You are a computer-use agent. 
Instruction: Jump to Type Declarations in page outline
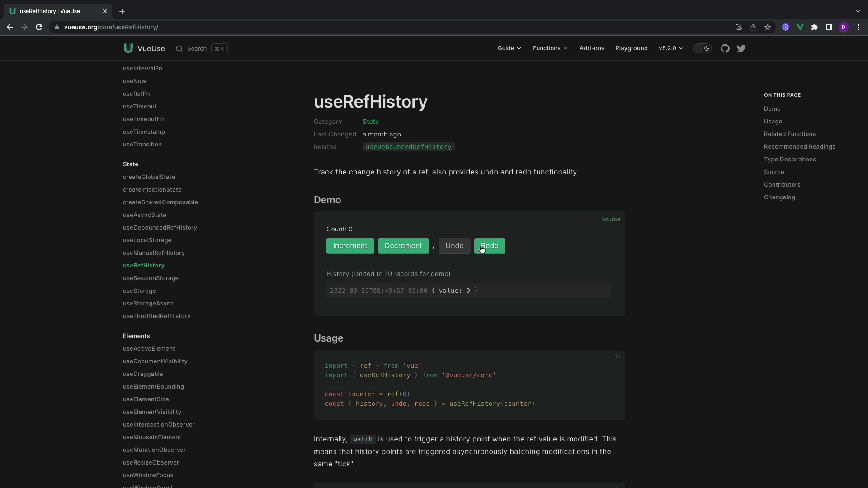click(x=790, y=160)
